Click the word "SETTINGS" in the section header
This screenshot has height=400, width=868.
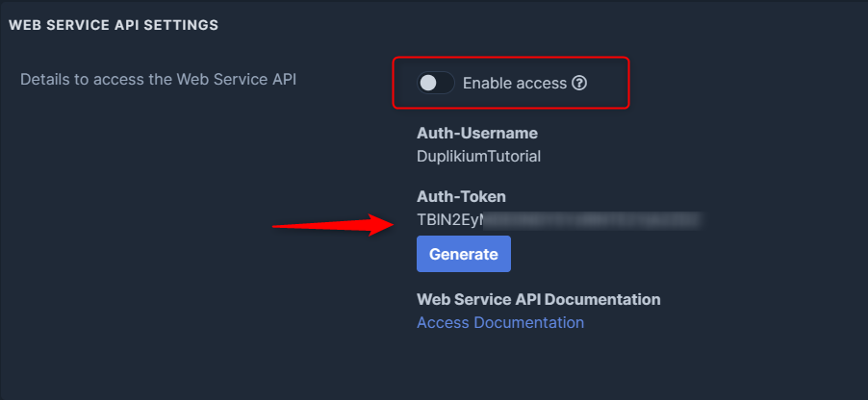tap(185, 25)
